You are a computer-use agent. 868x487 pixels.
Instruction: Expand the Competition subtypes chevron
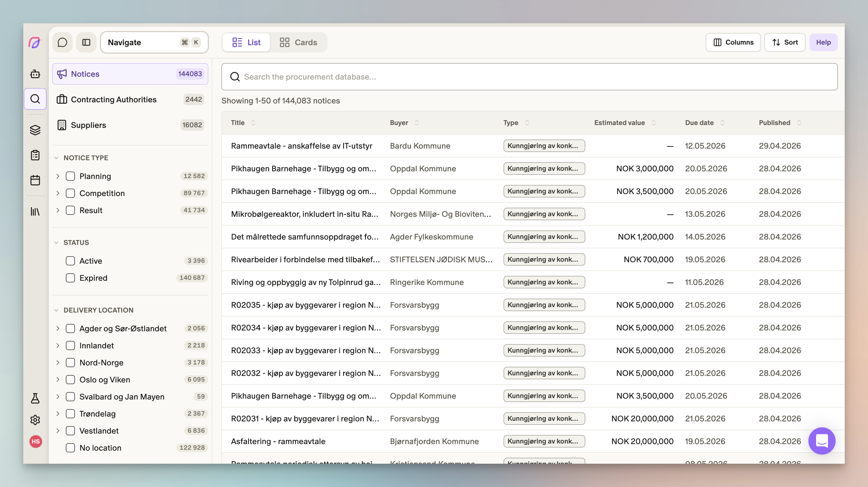tap(58, 193)
